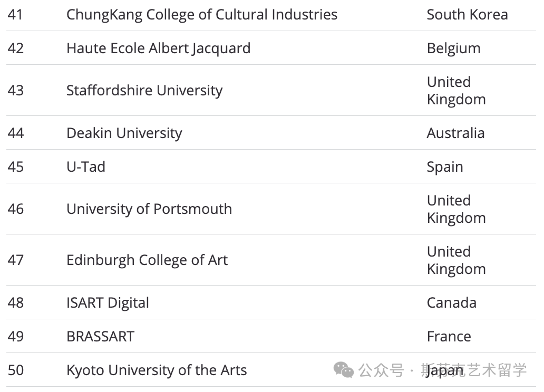Viewport: 544px width, 392px height.
Task: Click the WeChat logo icon in watermark
Action: click(x=344, y=370)
